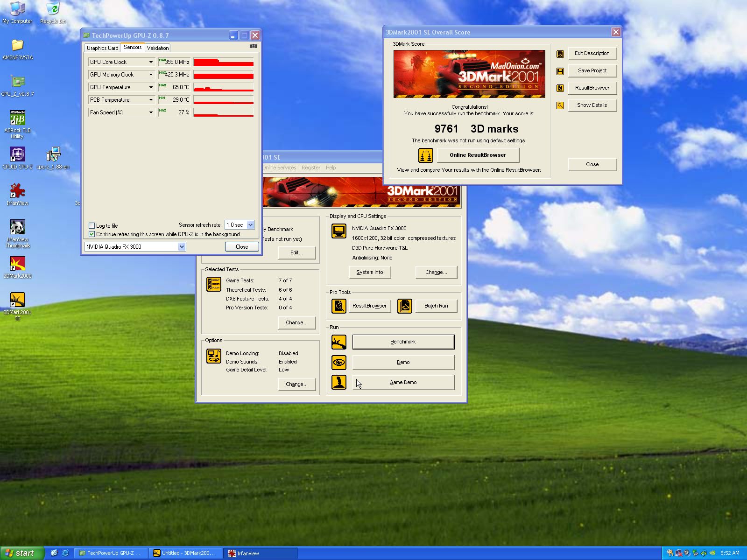Switch to IrfanView taskbar item
This screenshot has width=747, height=560.
(x=261, y=553)
